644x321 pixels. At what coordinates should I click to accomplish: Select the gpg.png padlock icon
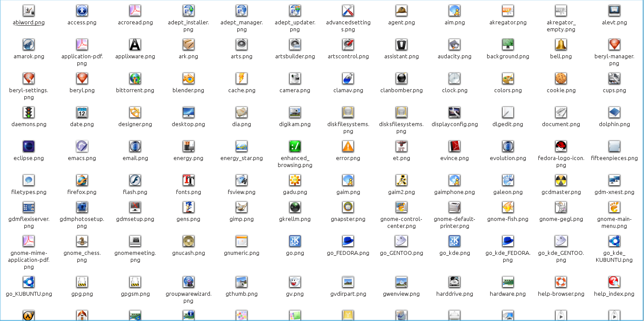pyautogui.click(x=82, y=282)
